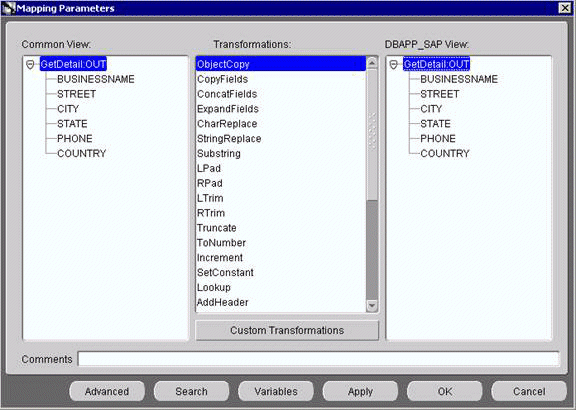Choose LPad transformation
The height and width of the screenshot is (410, 576).
coord(281,169)
